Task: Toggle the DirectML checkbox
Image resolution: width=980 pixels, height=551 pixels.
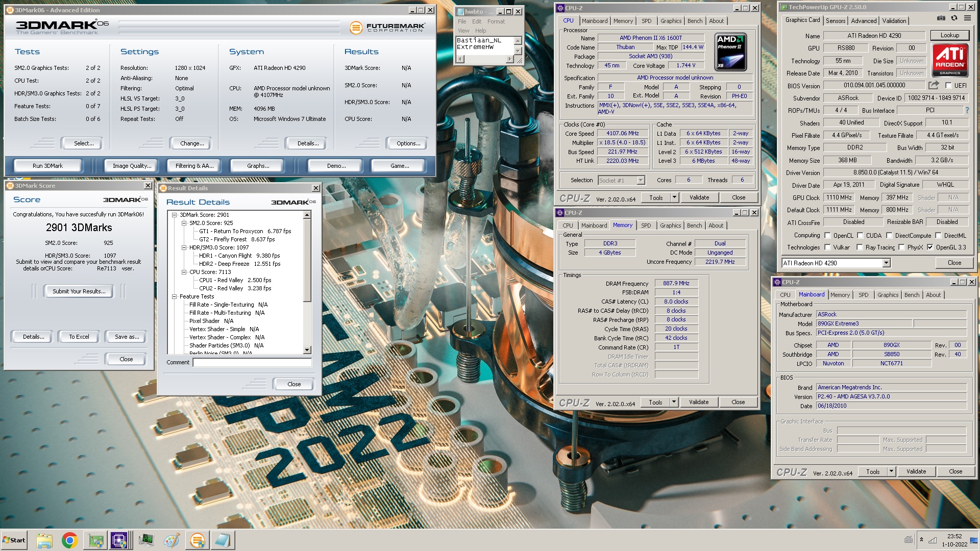Action: [938, 236]
